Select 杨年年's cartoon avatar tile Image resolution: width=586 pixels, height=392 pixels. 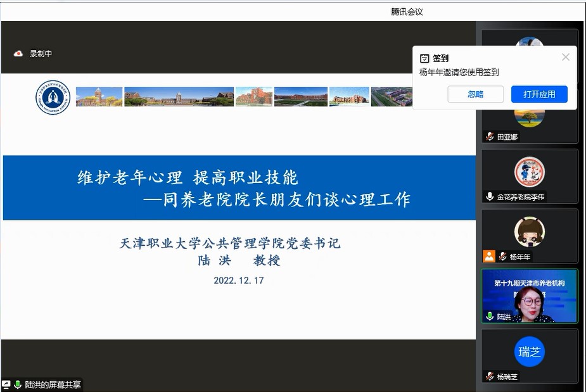point(530,232)
